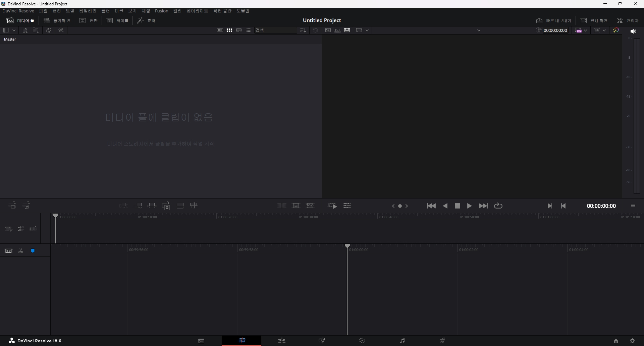Click the relink media icon
This screenshot has width=644, height=346.
click(x=61, y=30)
